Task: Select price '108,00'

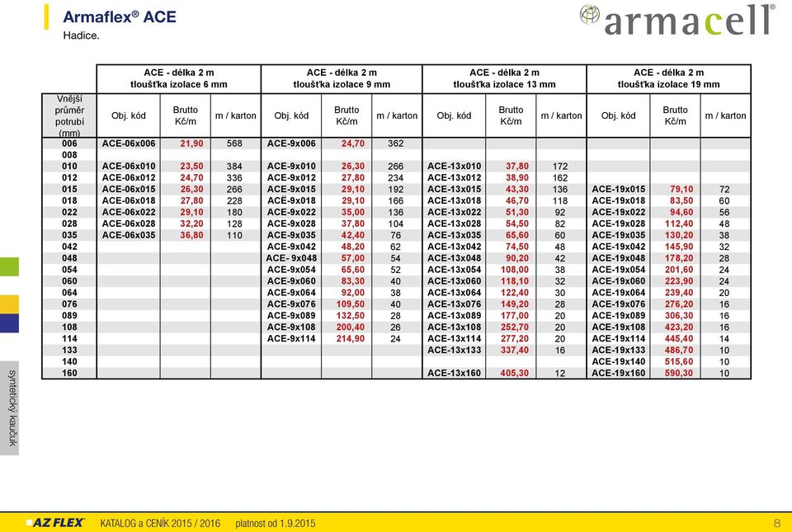Action: 515,270
